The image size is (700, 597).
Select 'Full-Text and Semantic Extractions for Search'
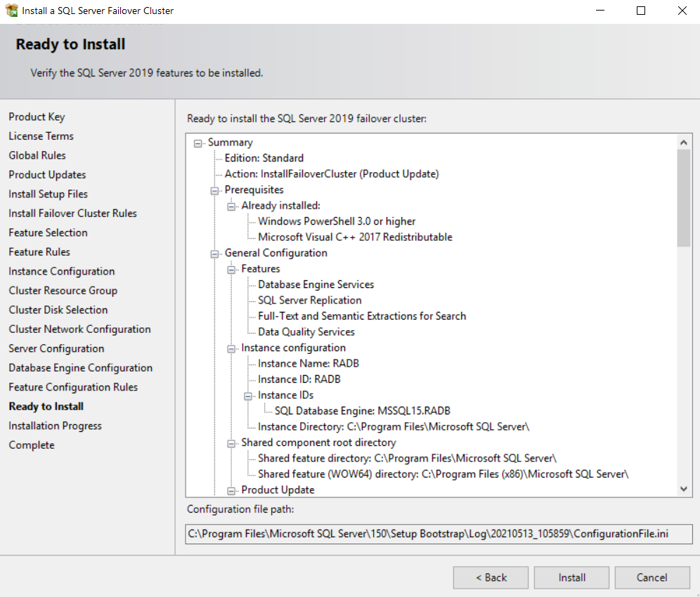tap(362, 316)
